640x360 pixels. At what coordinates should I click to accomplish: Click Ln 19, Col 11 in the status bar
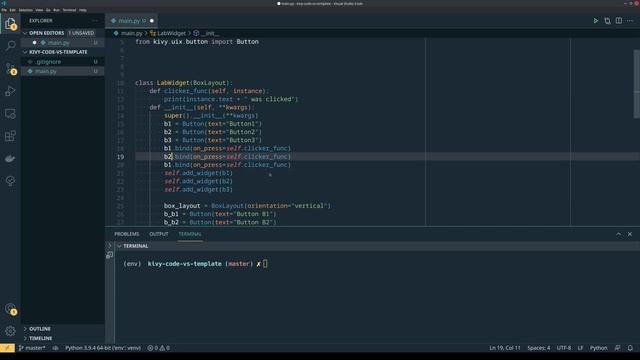(x=505, y=348)
